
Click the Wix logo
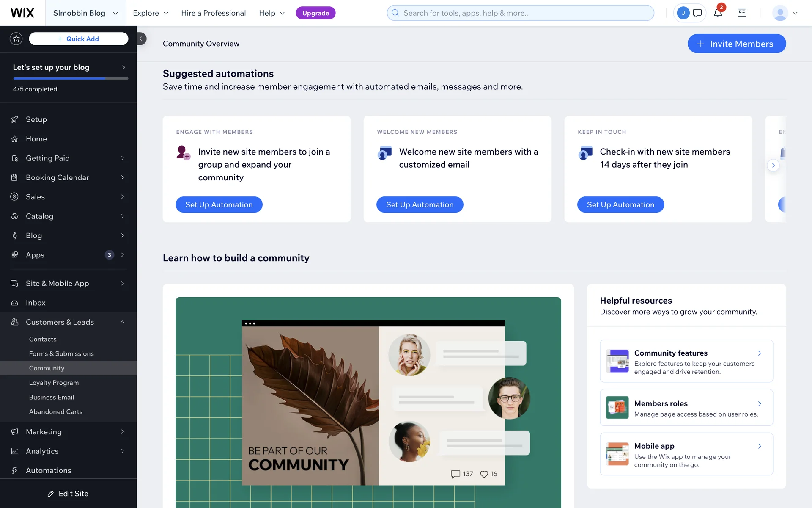coord(22,13)
